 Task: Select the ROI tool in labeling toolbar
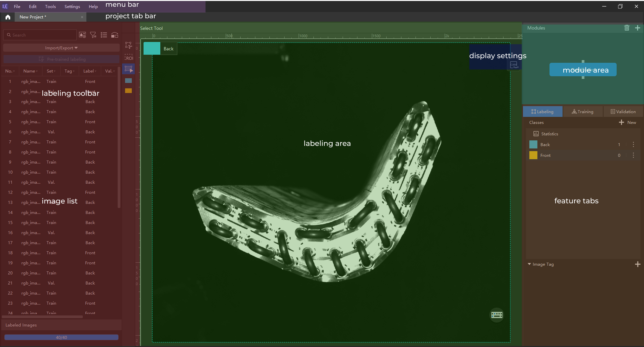129,57
